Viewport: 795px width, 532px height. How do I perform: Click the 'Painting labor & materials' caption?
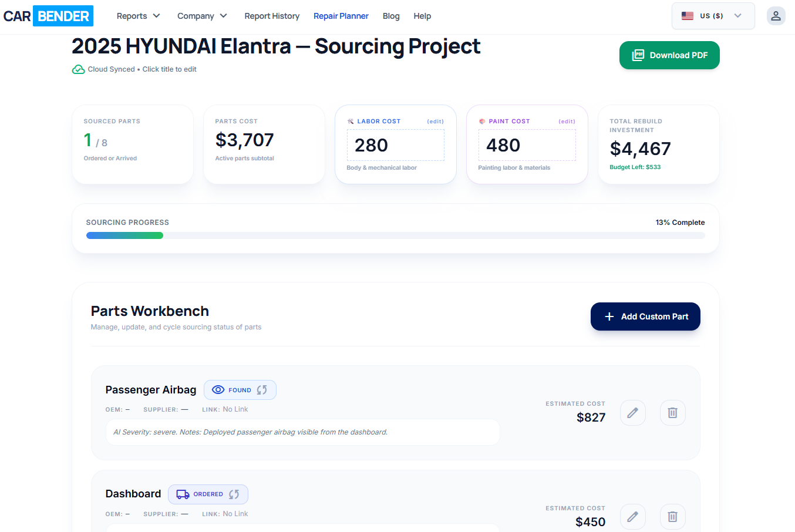click(514, 168)
